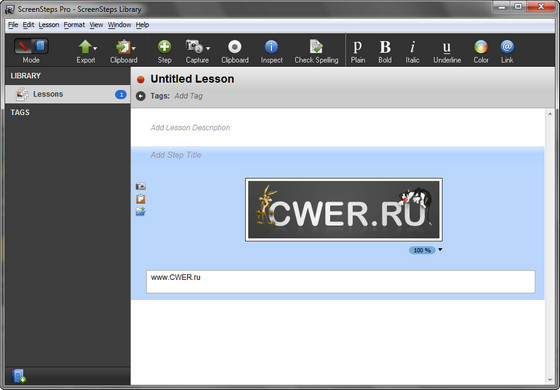Open the Lesson menu
This screenshot has height=390, width=560.
tap(49, 25)
